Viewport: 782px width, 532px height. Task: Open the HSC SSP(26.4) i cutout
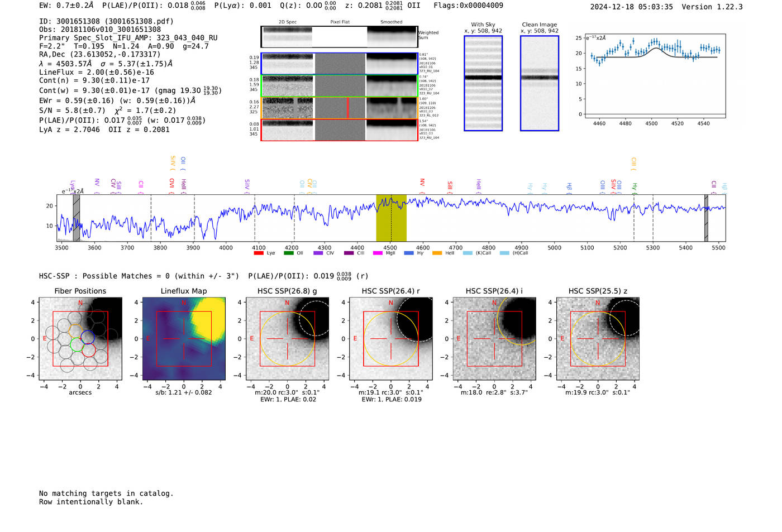coord(494,339)
